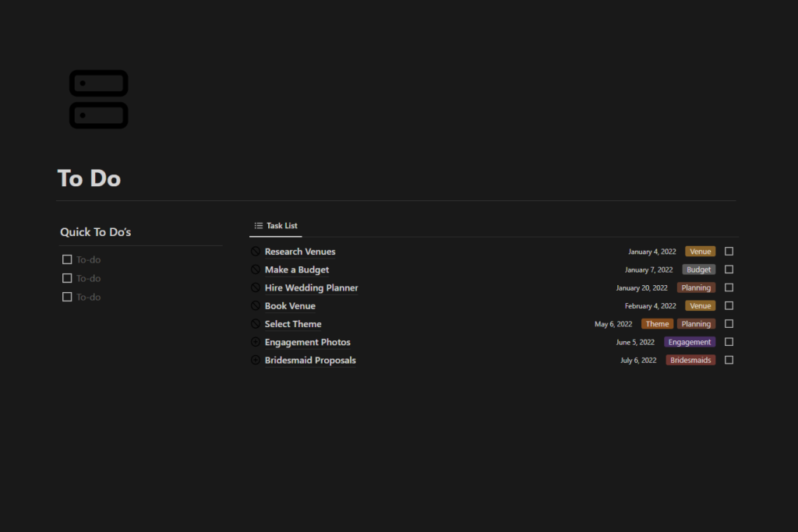Viewport: 798px width, 532px height.
Task: Click the Planning tag on Hire Wedding Planner
Action: [696, 287]
